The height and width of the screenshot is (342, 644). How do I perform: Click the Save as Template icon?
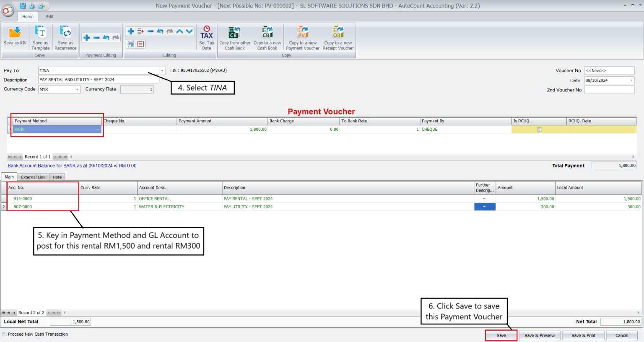click(x=41, y=38)
